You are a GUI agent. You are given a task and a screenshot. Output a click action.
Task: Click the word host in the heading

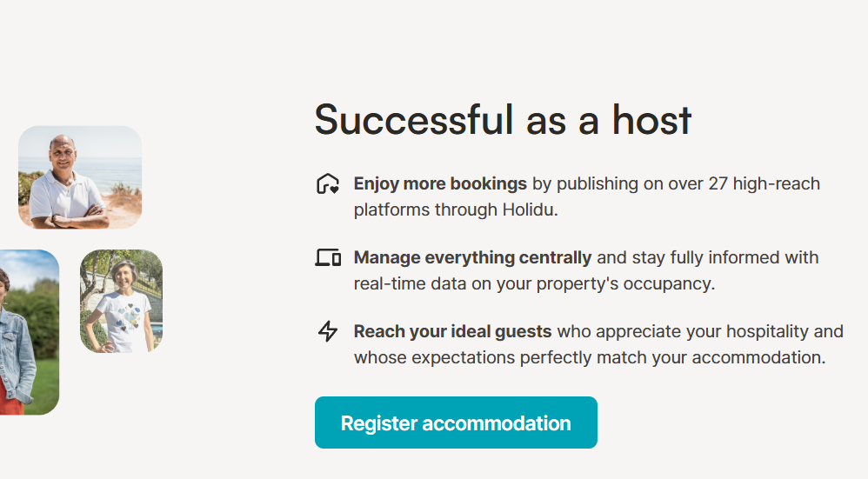(x=651, y=119)
